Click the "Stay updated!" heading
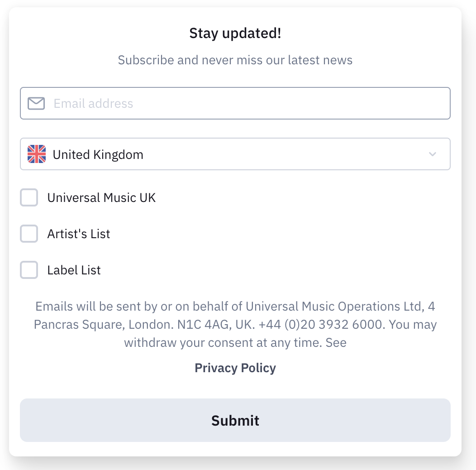The image size is (476, 470). tap(235, 34)
